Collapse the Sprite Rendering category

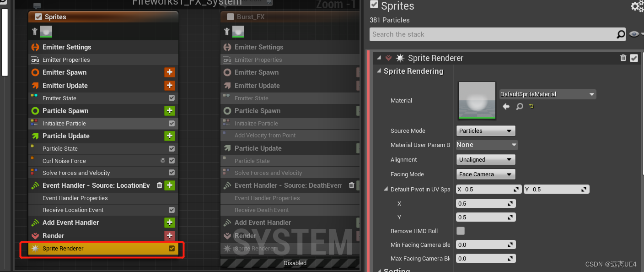pos(379,71)
